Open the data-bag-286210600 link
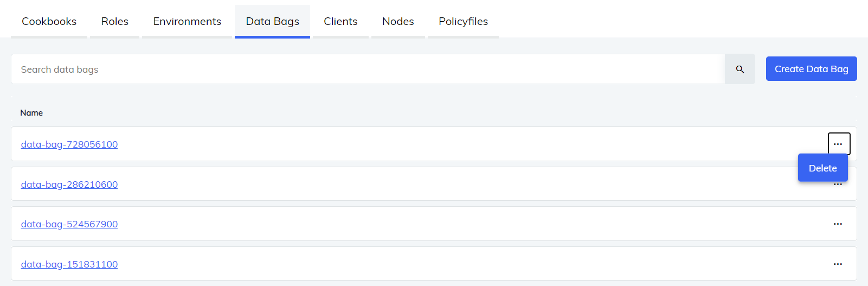Image resolution: width=868 pixels, height=286 pixels. click(69, 185)
